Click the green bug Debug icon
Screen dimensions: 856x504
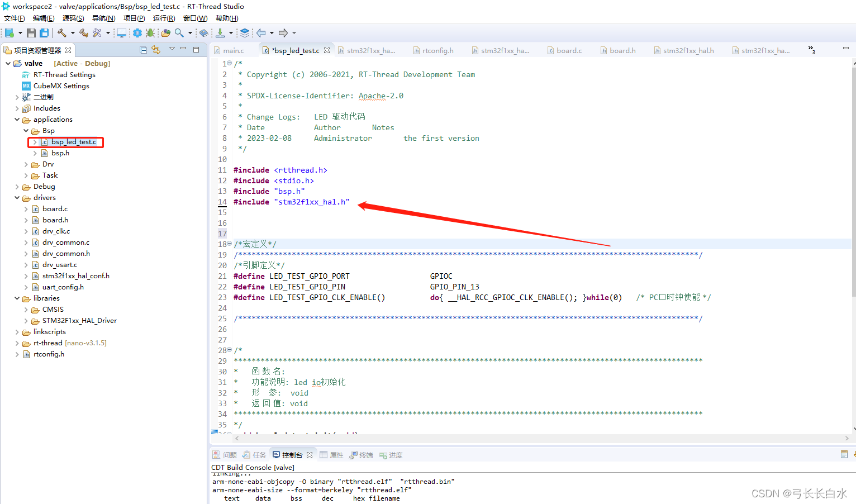point(150,33)
